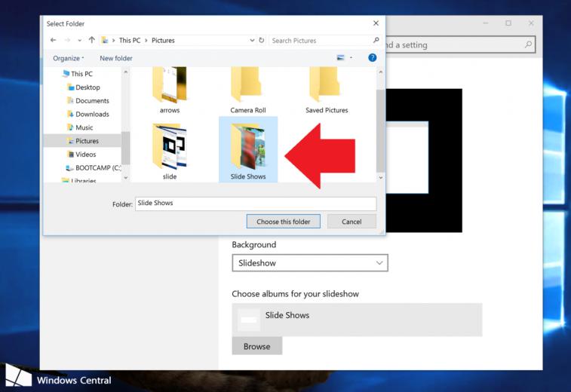
Task: Open the help icon
Action: coord(372,57)
